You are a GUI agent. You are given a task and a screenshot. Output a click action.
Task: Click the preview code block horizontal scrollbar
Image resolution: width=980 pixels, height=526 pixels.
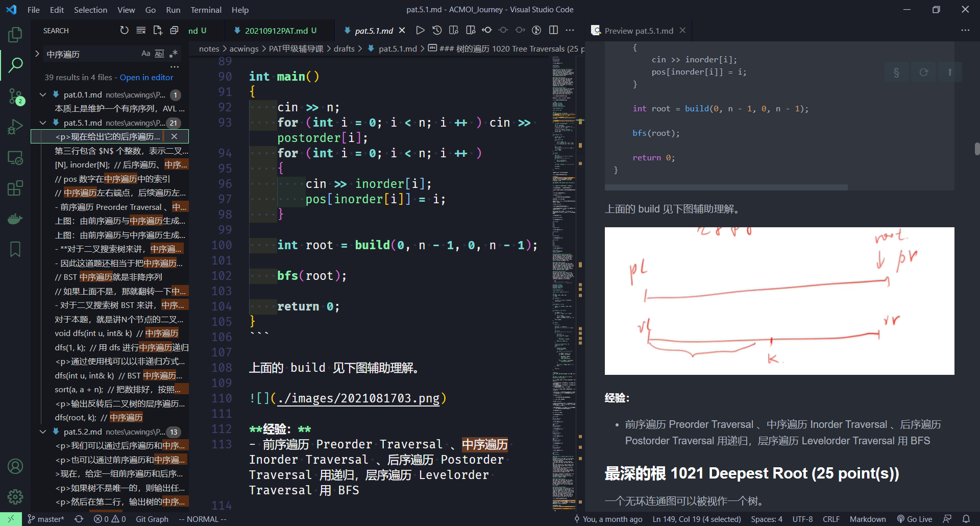tap(726, 187)
